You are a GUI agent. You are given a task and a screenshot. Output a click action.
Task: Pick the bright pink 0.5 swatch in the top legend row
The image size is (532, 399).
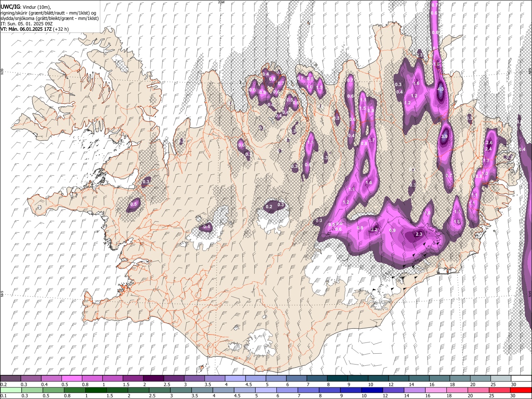click(x=71, y=379)
